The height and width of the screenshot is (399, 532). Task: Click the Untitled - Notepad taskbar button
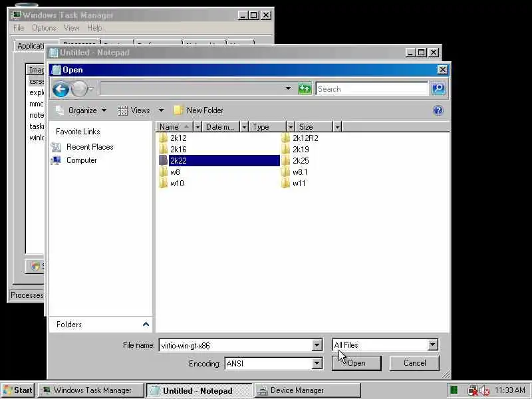point(199,390)
